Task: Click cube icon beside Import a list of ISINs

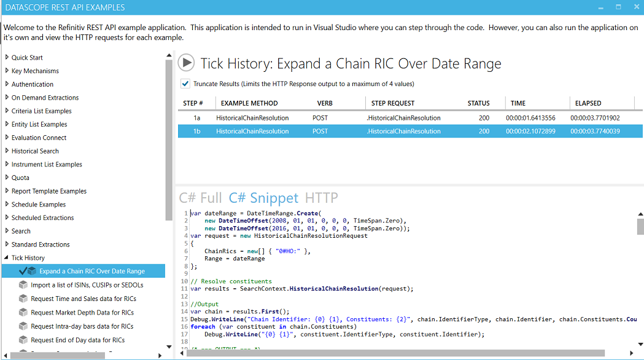Action: coord(23,285)
